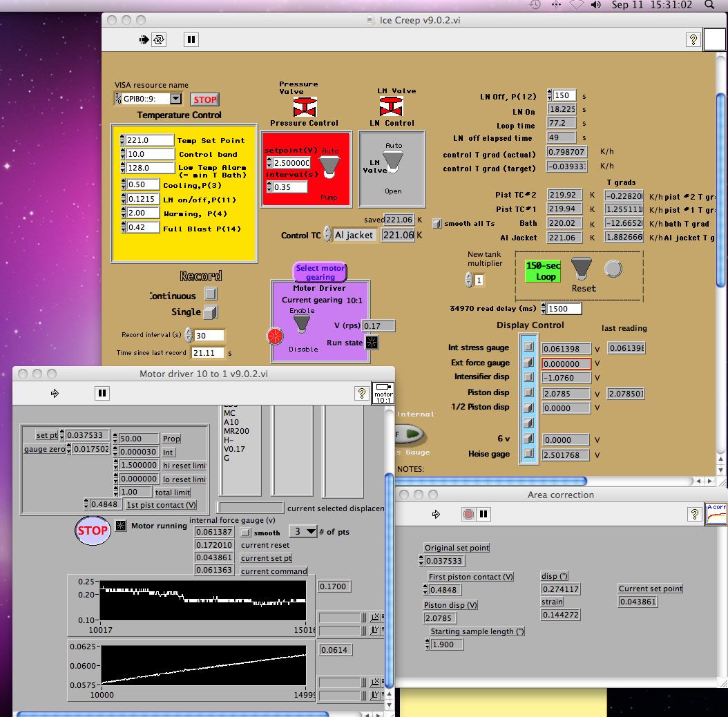Open the volume menu in macOS menu bar
This screenshot has height=717, width=728.
click(x=595, y=5)
